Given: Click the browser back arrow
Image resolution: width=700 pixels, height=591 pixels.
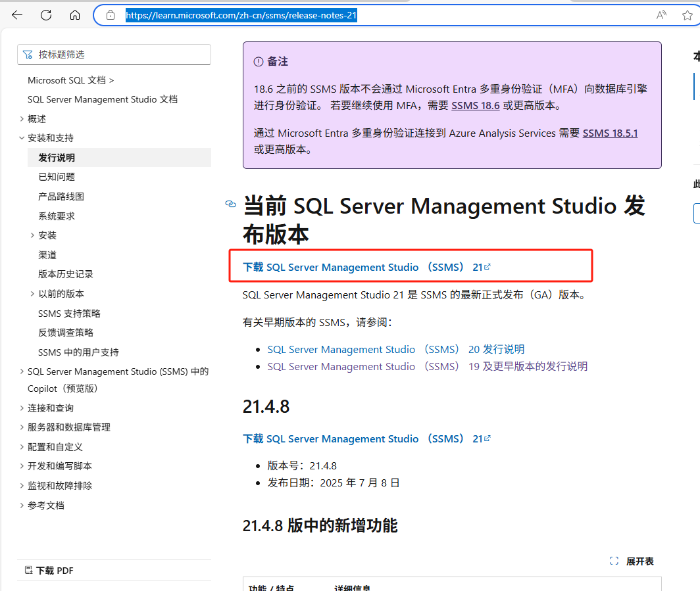Looking at the screenshot, I should click(x=17, y=15).
